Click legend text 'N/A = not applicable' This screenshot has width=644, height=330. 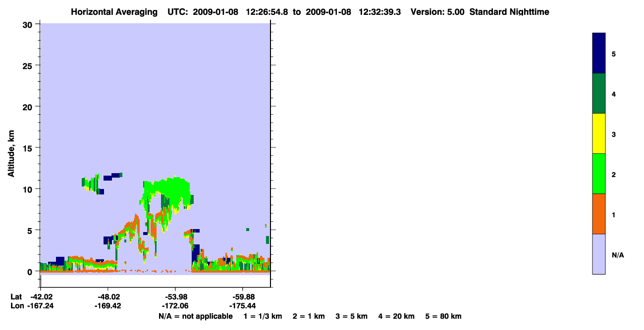(196, 316)
